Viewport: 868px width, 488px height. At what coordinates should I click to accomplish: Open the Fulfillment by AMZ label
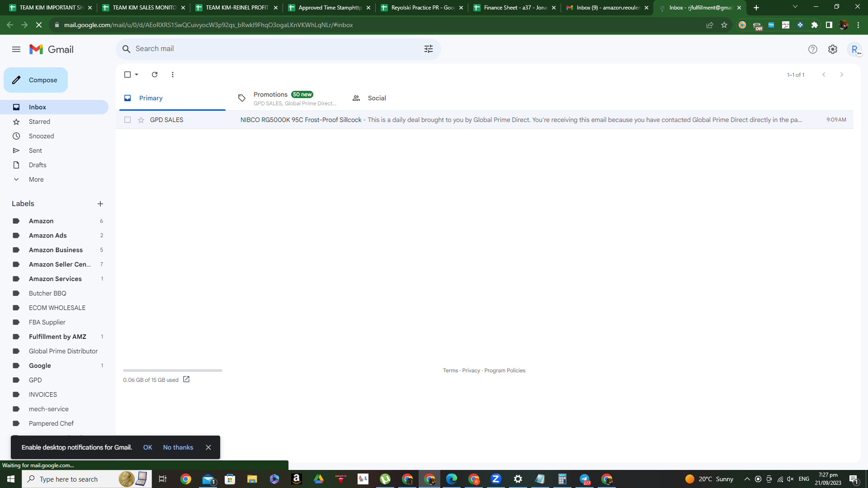tap(57, 337)
